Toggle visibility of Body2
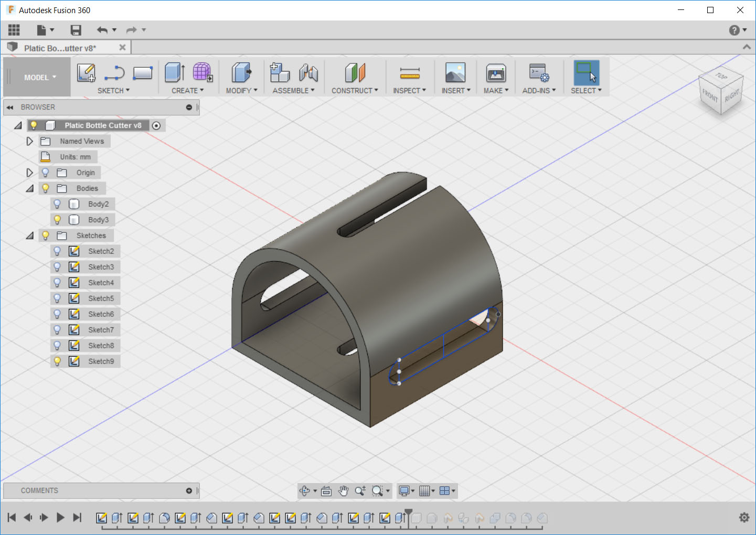Viewport: 756px width, 535px height. [x=57, y=204]
